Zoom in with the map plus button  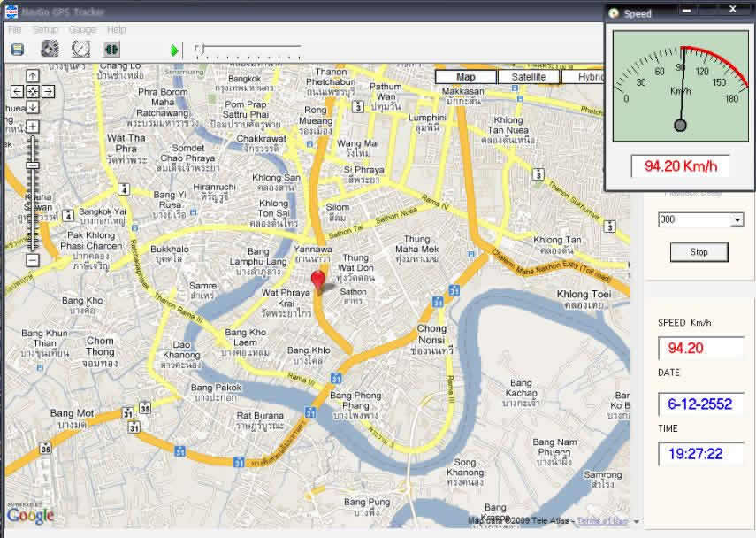pyautogui.click(x=33, y=127)
